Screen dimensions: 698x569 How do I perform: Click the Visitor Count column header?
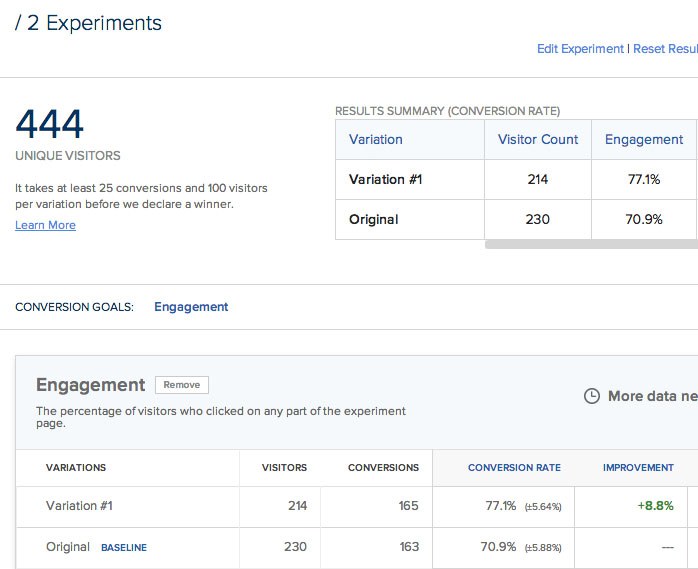pos(538,140)
